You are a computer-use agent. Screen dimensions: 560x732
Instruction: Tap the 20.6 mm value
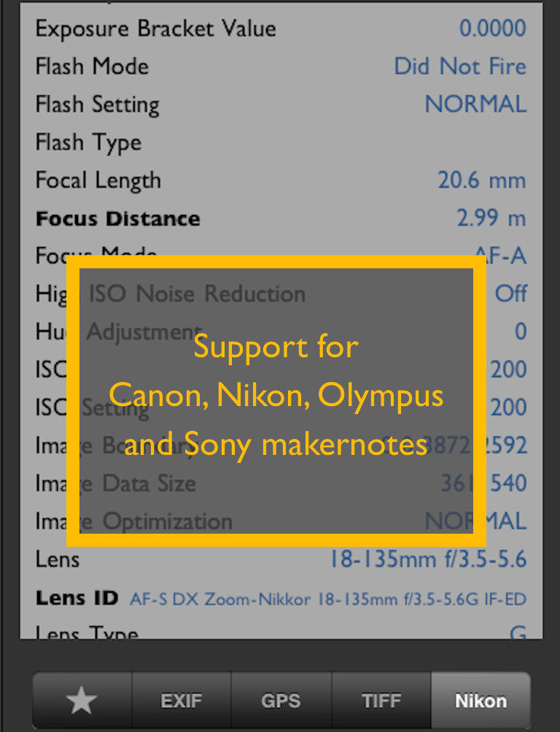click(482, 180)
